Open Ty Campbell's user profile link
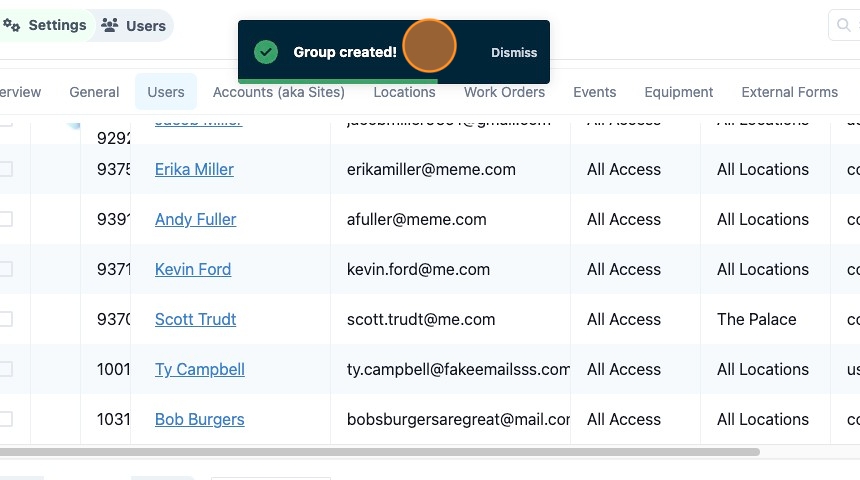The height and width of the screenshot is (480, 860). pyautogui.click(x=200, y=369)
